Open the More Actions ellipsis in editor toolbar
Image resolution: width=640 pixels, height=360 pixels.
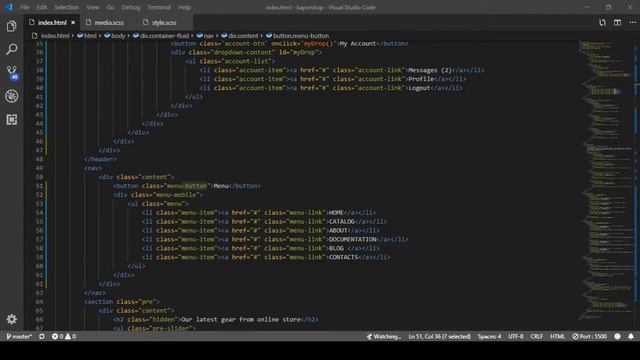pyautogui.click(x=632, y=22)
